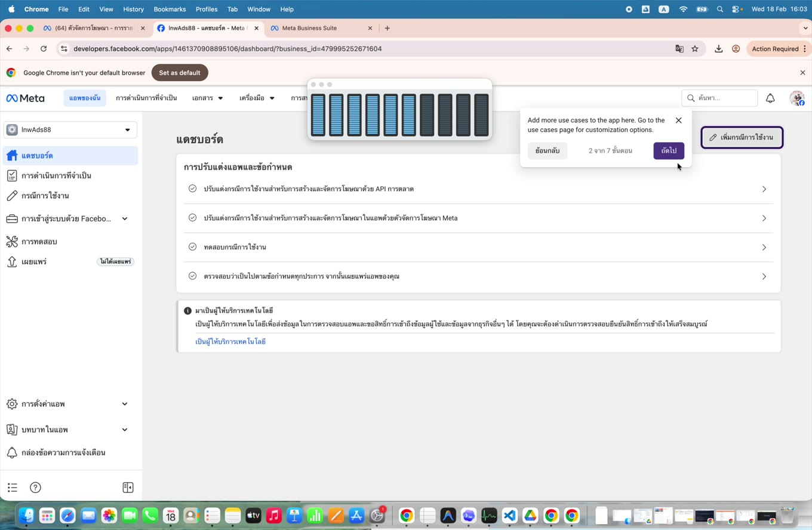Image resolution: width=812 pixels, height=530 pixels.
Task: Open chevron for API การตลาด use case row
Action: (x=764, y=189)
